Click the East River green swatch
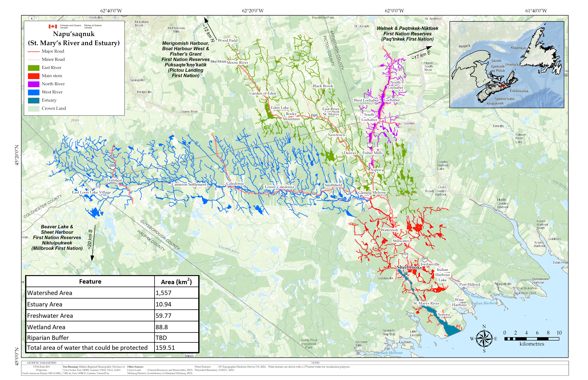Viewport: 588px width, 380px height. click(x=34, y=68)
